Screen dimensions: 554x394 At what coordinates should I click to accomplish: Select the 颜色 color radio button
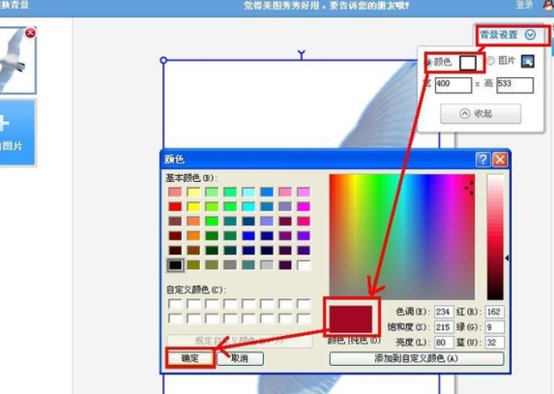(x=429, y=63)
